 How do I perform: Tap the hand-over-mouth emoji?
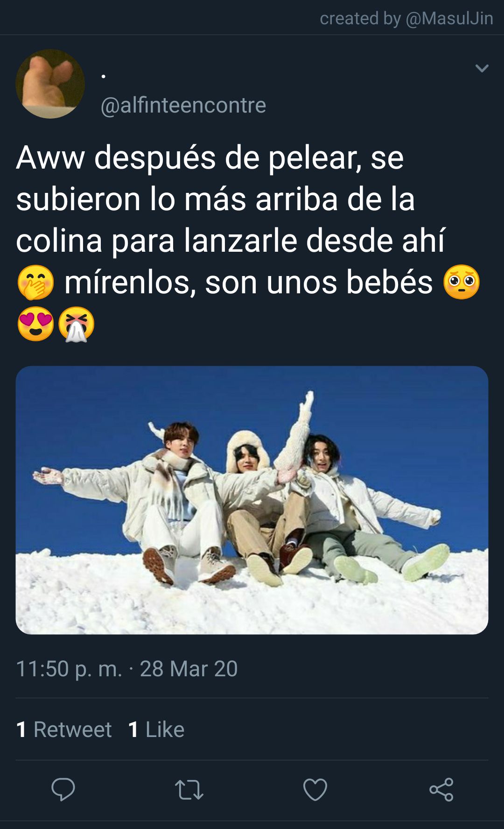click(x=35, y=283)
